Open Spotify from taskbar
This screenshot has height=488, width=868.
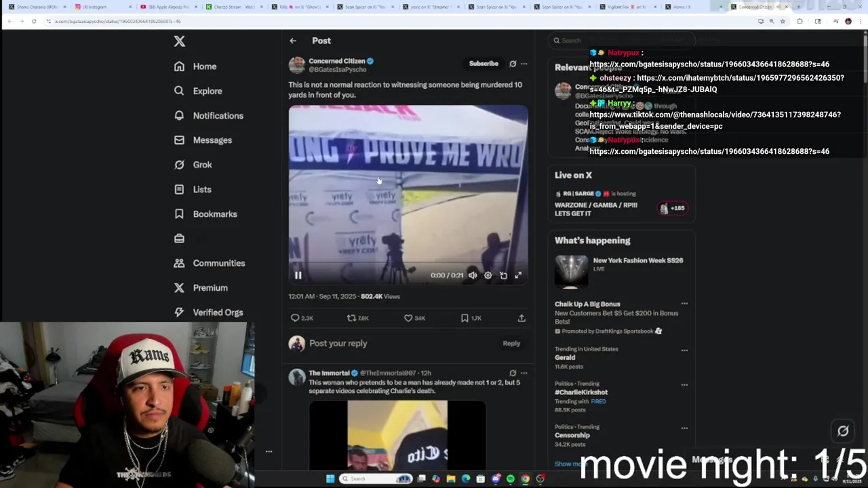(510, 479)
